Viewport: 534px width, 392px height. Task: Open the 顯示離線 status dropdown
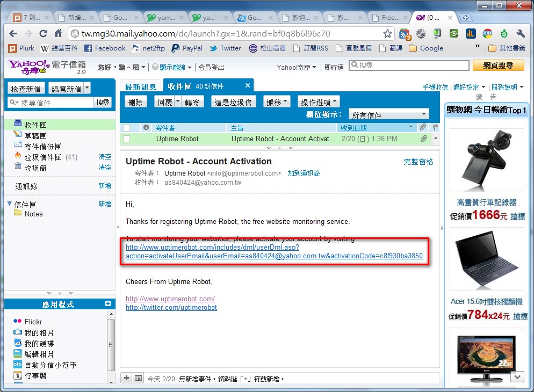click(172, 67)
